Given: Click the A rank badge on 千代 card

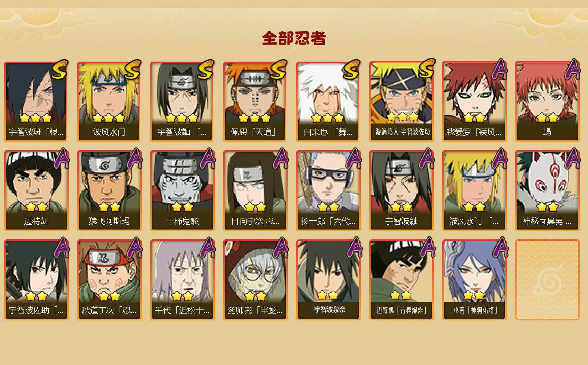Looking at the screenshot, I should click(208, 248).
